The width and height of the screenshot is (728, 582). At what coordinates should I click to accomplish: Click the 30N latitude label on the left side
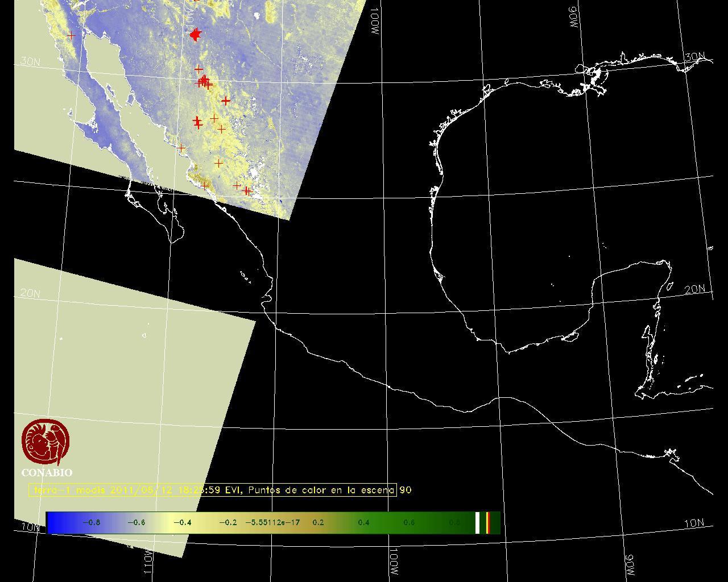pos(30,61)
